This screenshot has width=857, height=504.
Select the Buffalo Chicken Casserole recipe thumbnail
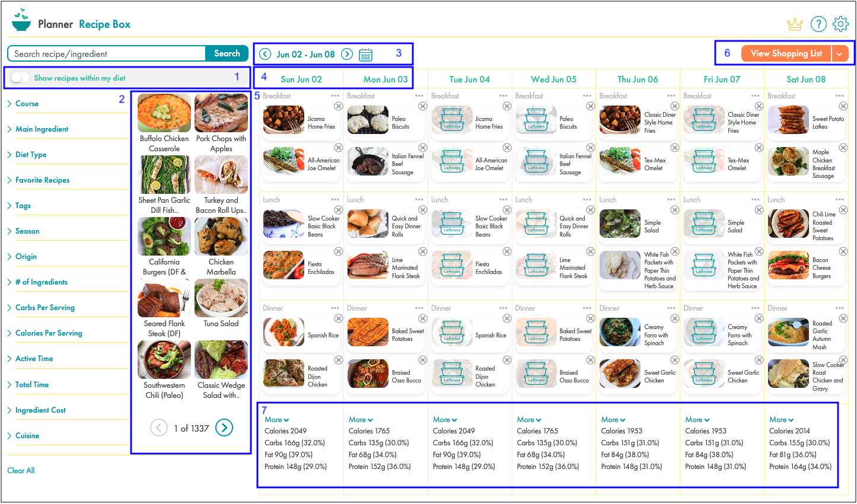point(164,113)
